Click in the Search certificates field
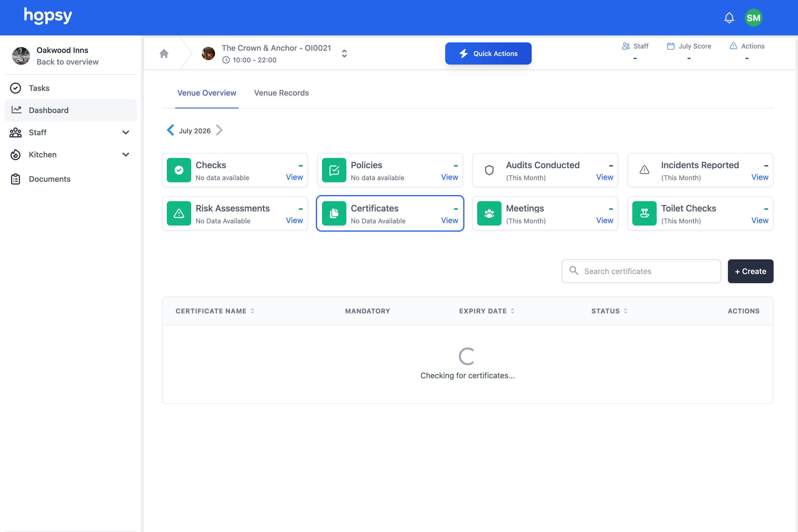This screenshot has height=532, width=798. pyautogui.click(x=641, y=271)
